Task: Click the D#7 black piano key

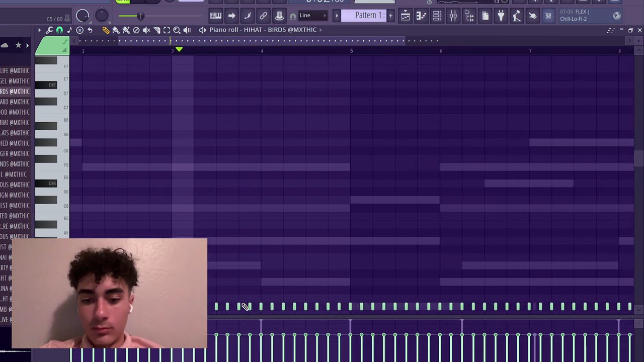Action: [46, 85]
